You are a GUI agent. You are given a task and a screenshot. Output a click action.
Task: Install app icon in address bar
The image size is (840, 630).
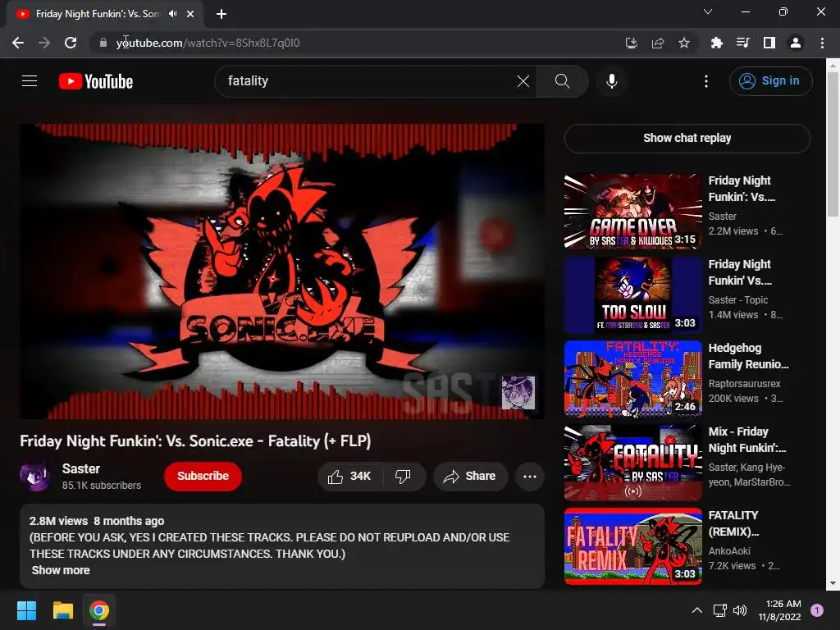click(x=632, y=43)
